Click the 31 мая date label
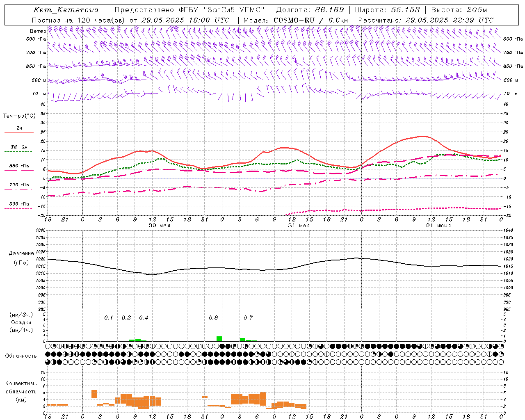The width and height of the screenshot is (525, 420). (x=299, y=226)
